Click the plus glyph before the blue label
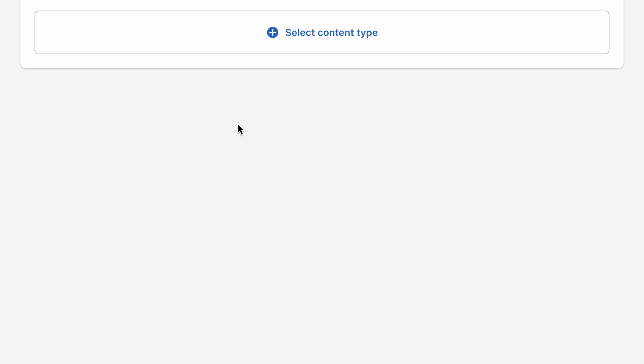 pos(272,32)
